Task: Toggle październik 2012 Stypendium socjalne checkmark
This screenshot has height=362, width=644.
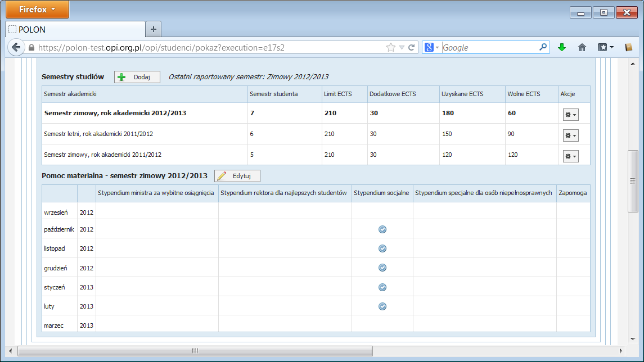Action: (x=382, y=229)
